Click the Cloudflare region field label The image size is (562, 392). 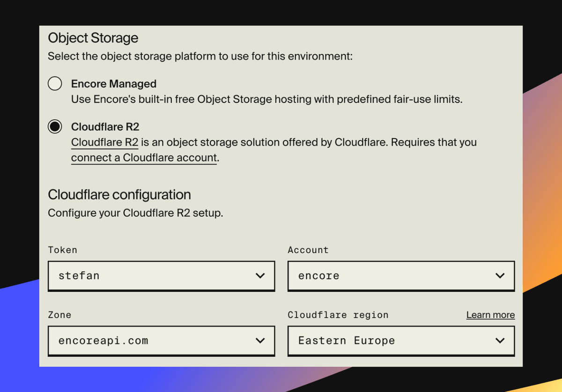(x=338, y=315)
